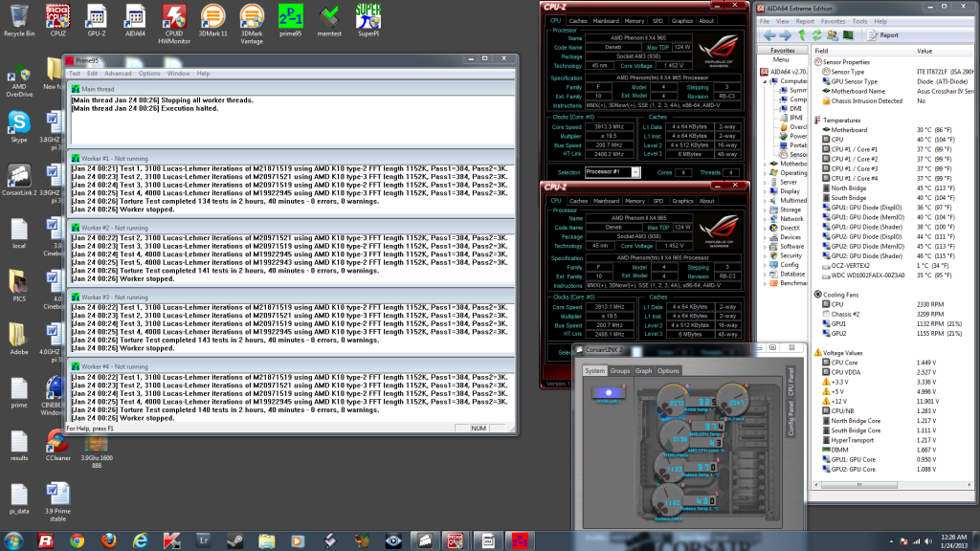Screen dimensions: 980x551
Task: Open CorsairLink 2 desktop icon
Action: (x=19, y=180)
